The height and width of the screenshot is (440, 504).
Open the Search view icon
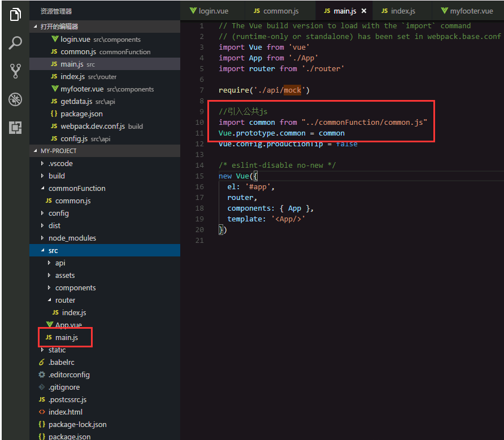[15, 42]
